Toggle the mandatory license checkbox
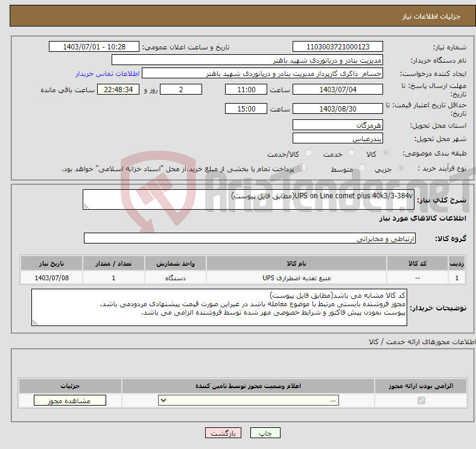Image resolution: width=476 pixels, height=449 pixels. click(421, 401)
